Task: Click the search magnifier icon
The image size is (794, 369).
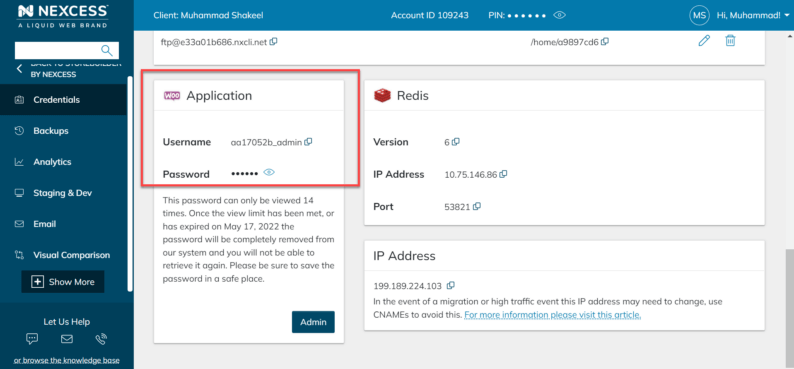Action: 106,50
